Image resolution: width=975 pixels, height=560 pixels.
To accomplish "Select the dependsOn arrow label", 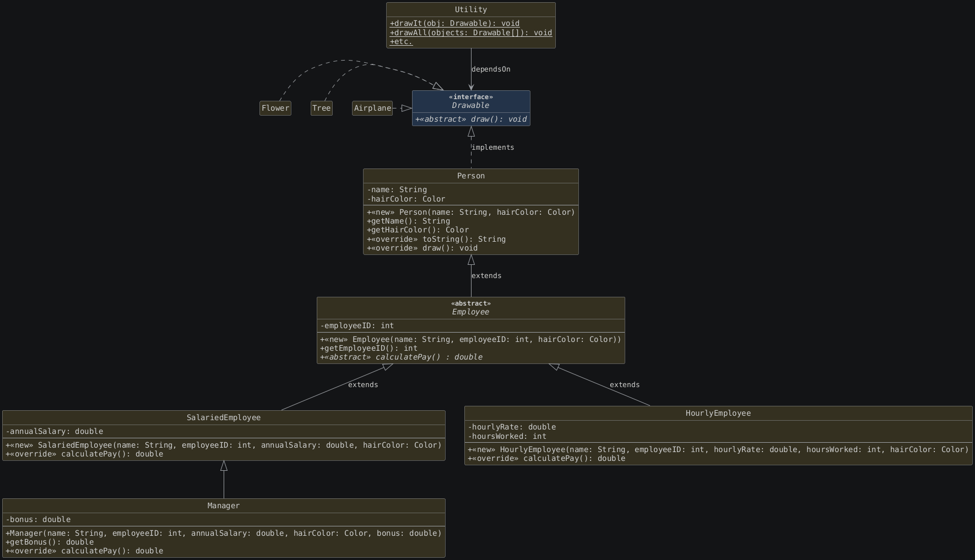I will 491,69.
